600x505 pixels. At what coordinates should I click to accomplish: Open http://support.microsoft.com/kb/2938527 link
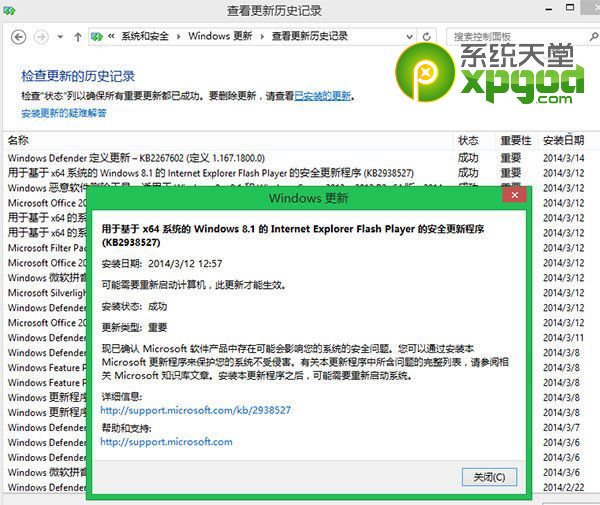(x=196, y=411)
